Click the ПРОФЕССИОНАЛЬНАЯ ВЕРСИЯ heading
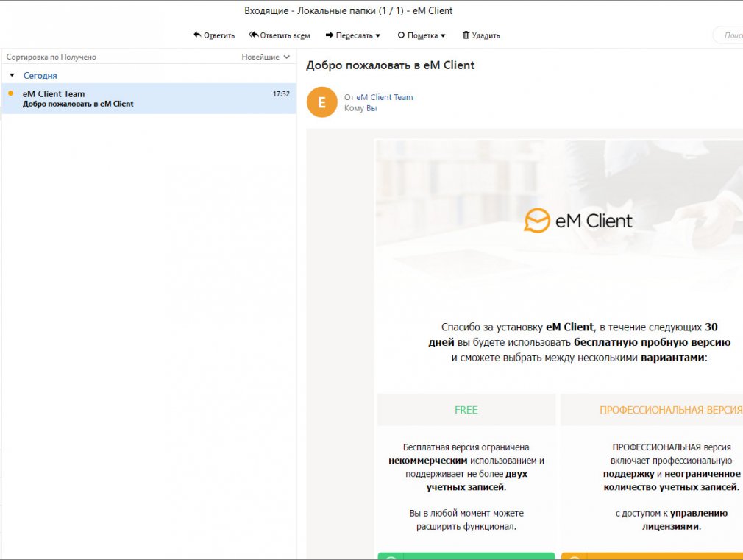743x560 pixels. (x=671, y=410)
